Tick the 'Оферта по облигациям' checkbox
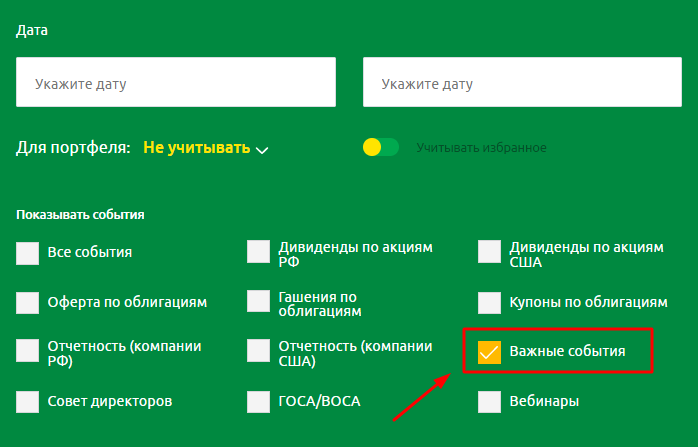 (x=28, y=302)
